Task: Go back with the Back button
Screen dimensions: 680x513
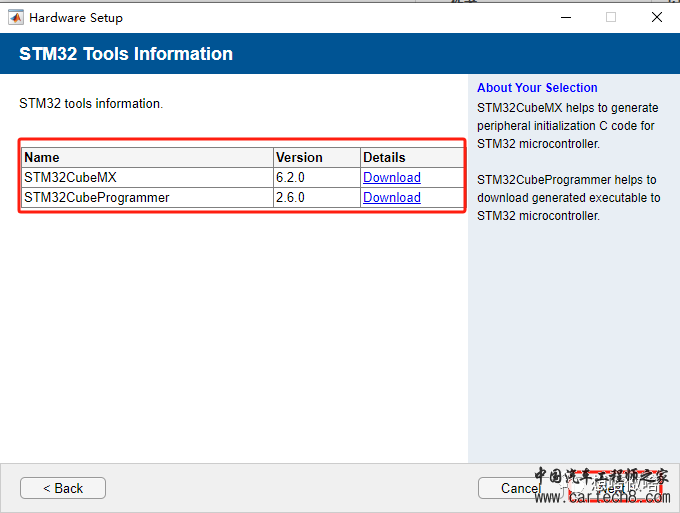Action: pyautogui.click(x=63, y=488)
